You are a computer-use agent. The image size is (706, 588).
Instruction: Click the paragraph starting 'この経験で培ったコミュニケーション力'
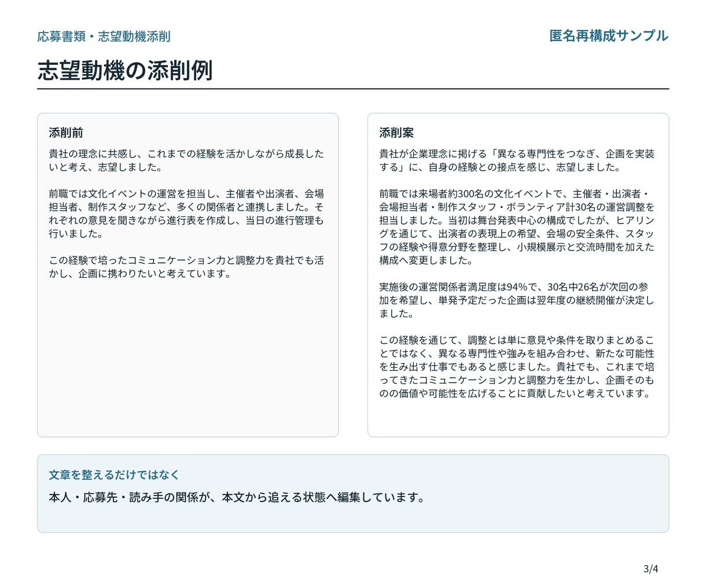(x=186, y=267)
